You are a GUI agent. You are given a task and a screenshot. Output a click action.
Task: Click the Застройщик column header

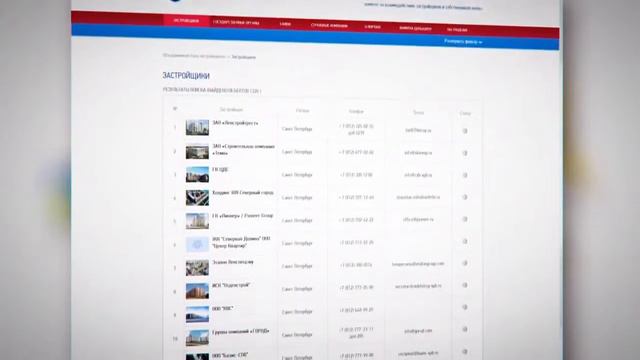click(x=231, y=109)
